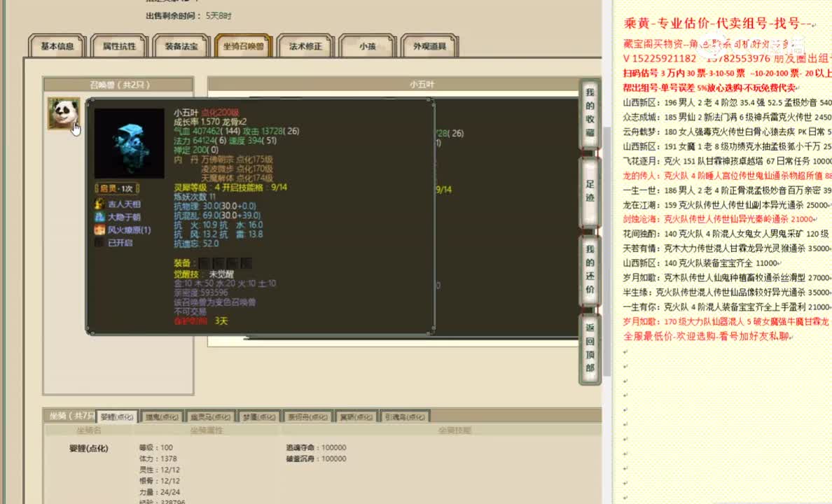The image size is (832, 504).
Task: Select the 坐骑召唤兽 tab
Action: tap(244, 46)
